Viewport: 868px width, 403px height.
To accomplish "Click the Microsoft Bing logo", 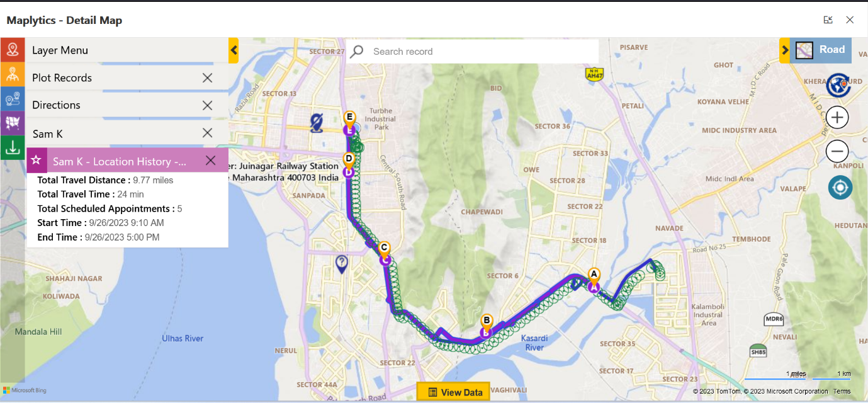I will point(25,390).
